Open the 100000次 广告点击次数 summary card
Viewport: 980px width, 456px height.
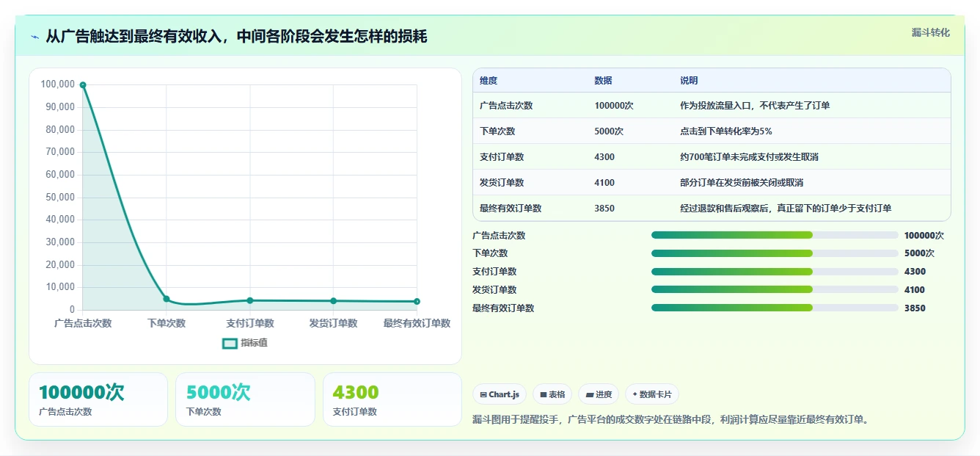coord(98,399)
